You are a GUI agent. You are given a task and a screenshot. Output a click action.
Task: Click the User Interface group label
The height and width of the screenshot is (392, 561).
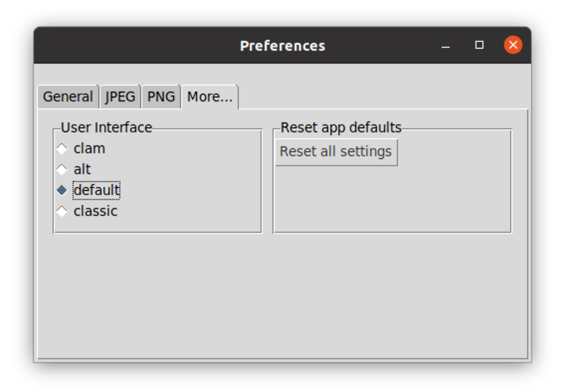106,127
